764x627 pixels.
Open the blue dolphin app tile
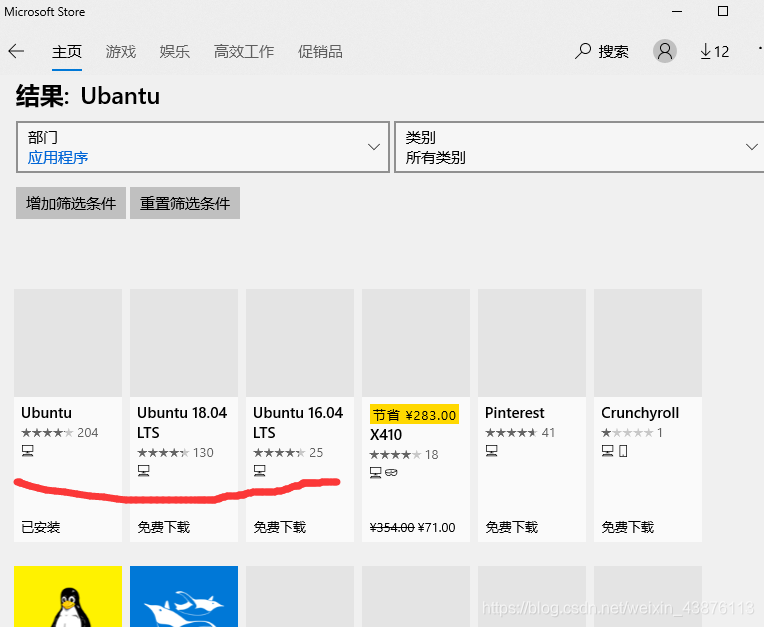click(x=184, y=596)
